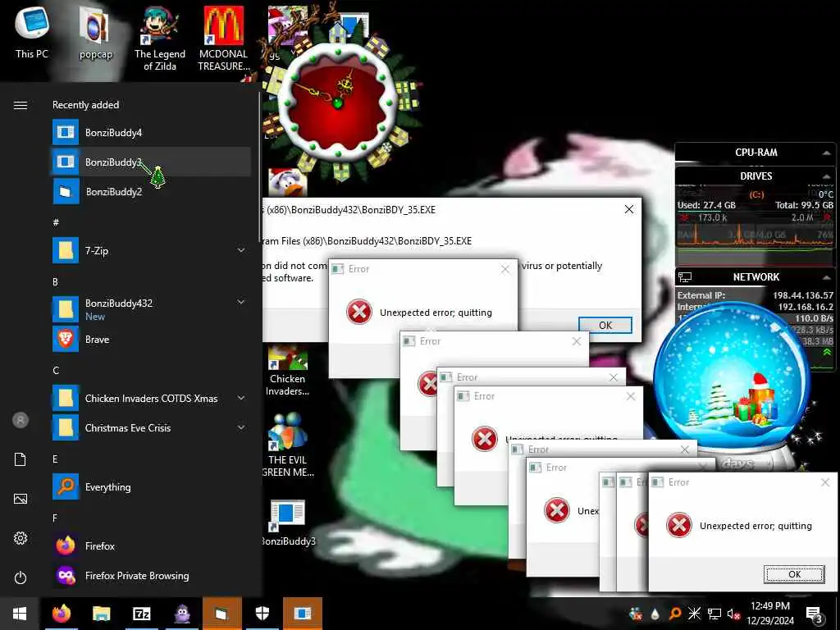Screen dimensions: 840x630
Task: Click the user account icon in Start rail
Action: click(x=21, y=420)
